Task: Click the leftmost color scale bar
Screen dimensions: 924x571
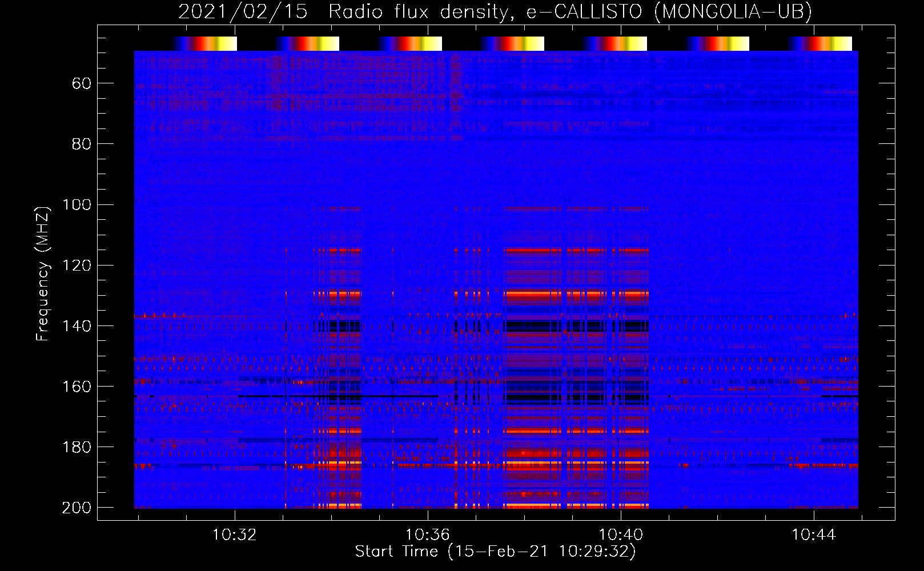Action: click(204, 43)
